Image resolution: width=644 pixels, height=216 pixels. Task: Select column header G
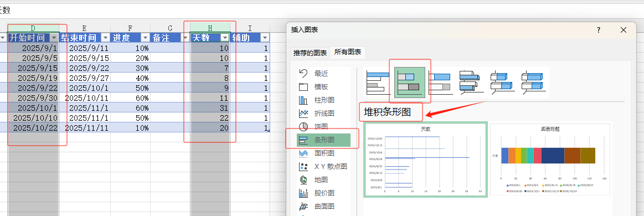170,28
